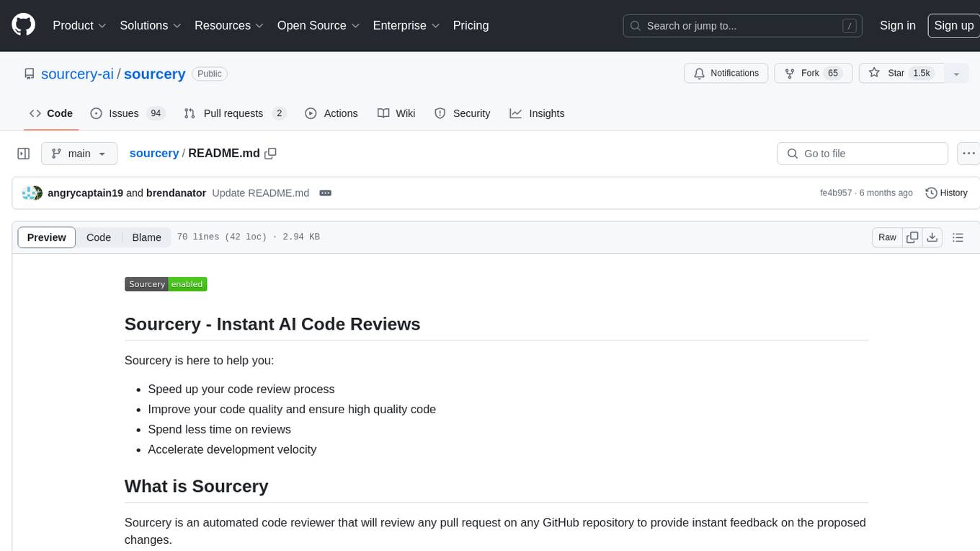The image size is (980, 551).
Task: Click the Star count 1.5k
Action: pos(922,73)
